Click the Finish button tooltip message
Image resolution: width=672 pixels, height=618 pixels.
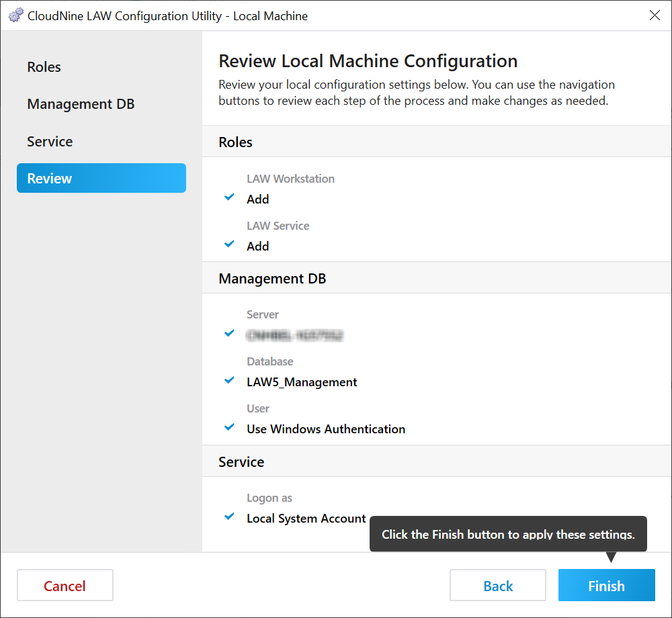click(508, 535)
